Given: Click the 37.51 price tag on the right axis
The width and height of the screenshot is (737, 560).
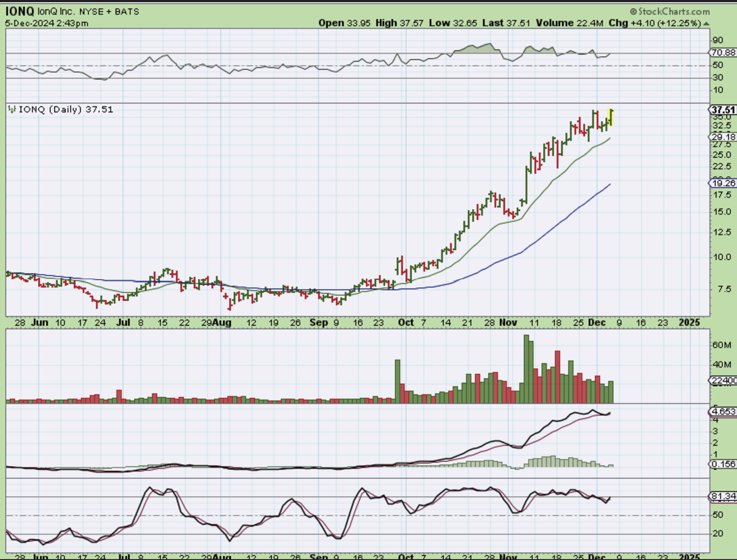Looking at the screenshot, I should click(723, 110).
